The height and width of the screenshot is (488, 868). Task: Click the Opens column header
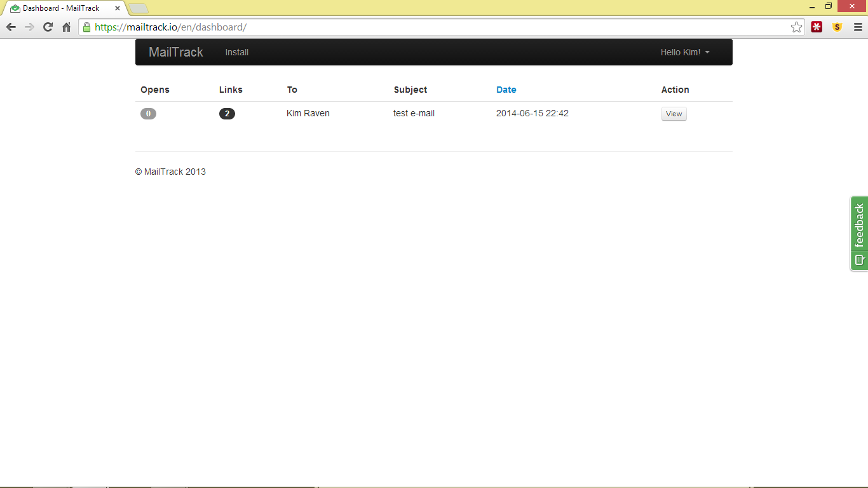pyautogui.click(x=155, y=90)
